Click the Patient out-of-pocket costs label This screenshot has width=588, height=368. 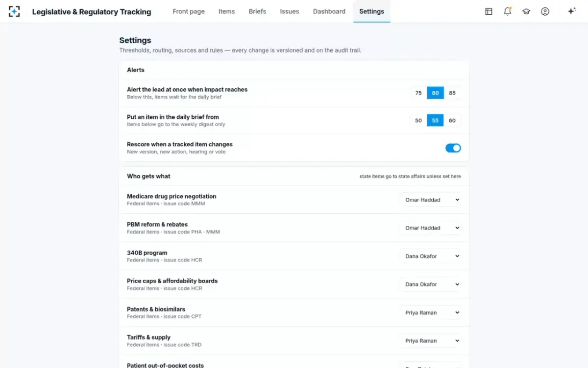tap(165, 365)
